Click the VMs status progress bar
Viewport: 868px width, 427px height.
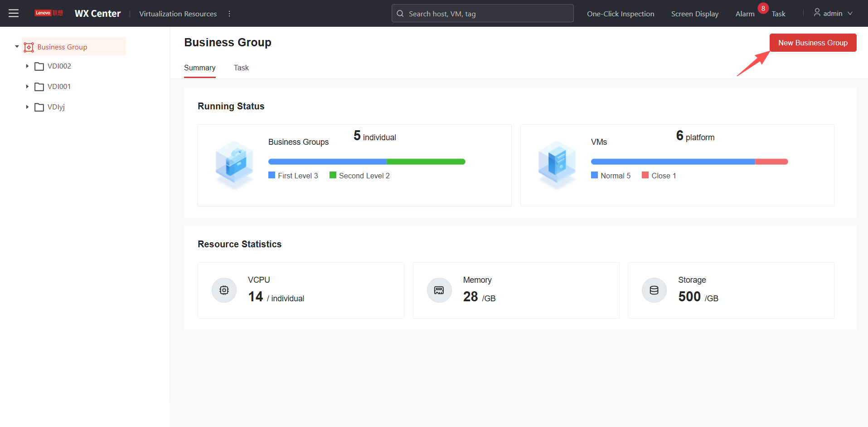pos(689,162)
